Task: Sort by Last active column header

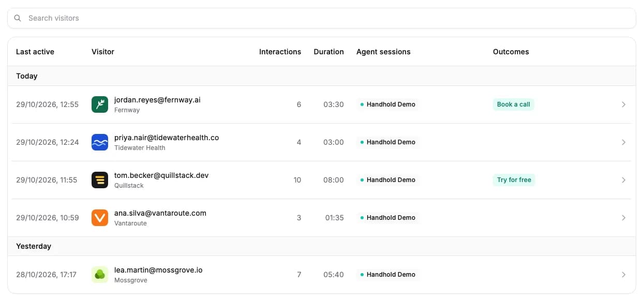Action: [35, 52]
